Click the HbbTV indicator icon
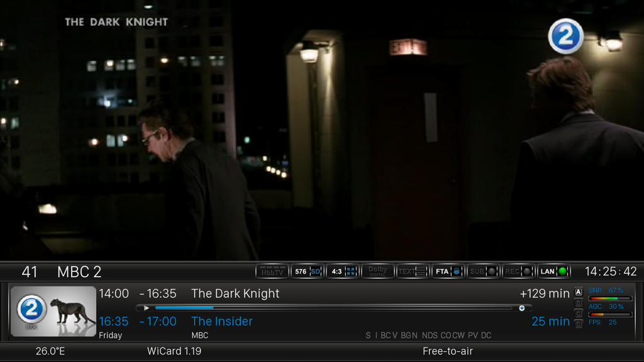This screenshot has width=644, height=362. (272, 271)
